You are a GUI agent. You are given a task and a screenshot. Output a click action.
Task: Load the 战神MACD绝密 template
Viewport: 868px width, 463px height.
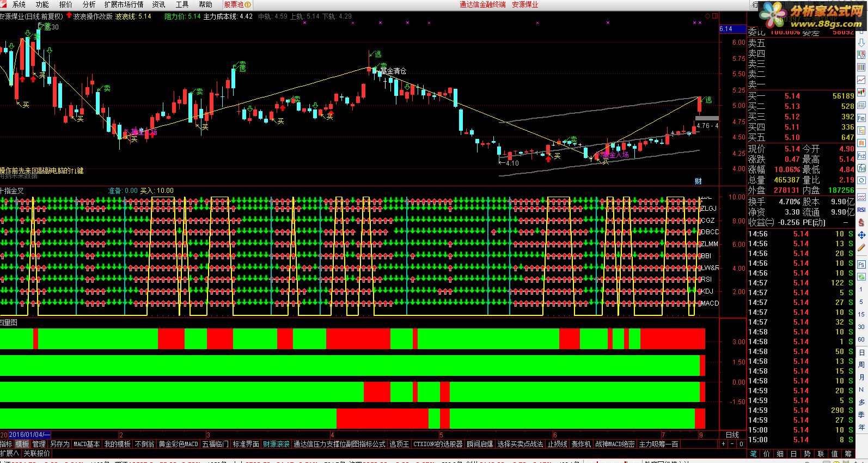[x=615, y=444]
